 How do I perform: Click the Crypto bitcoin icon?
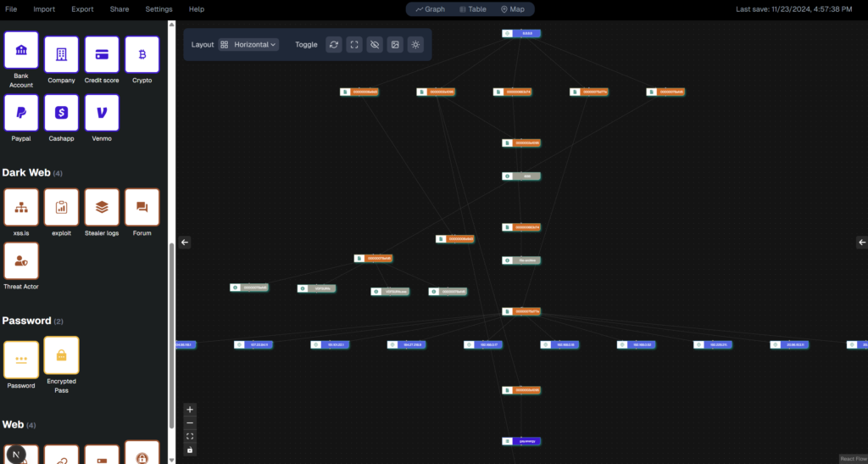click(142, 54)
